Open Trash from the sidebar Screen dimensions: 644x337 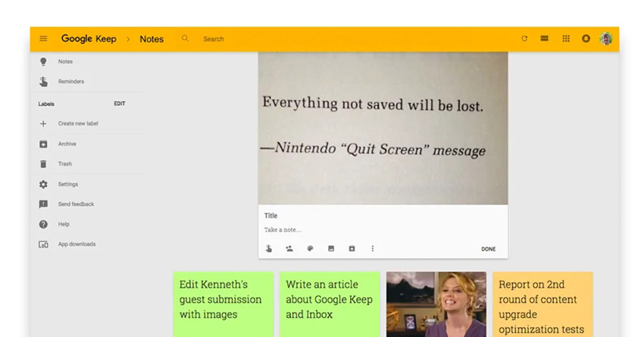(65, 164)
